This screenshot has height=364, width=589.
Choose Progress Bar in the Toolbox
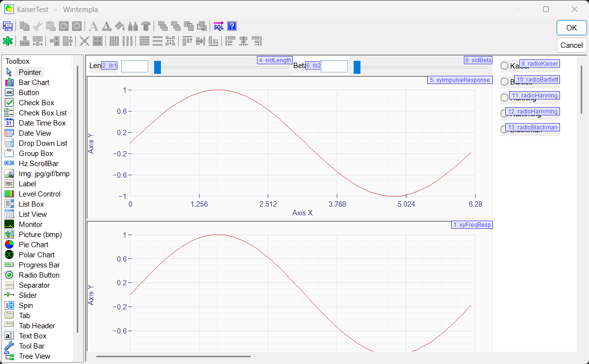[x=39, y=265]
